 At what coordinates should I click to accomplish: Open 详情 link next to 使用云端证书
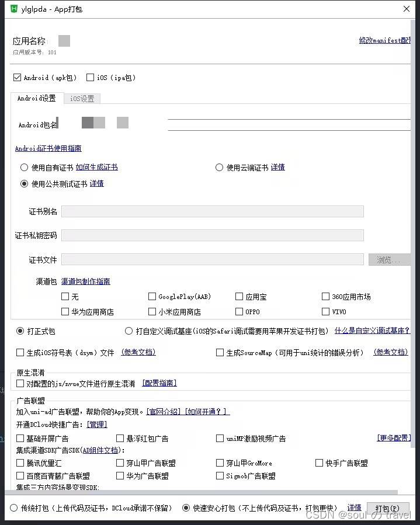277,167
